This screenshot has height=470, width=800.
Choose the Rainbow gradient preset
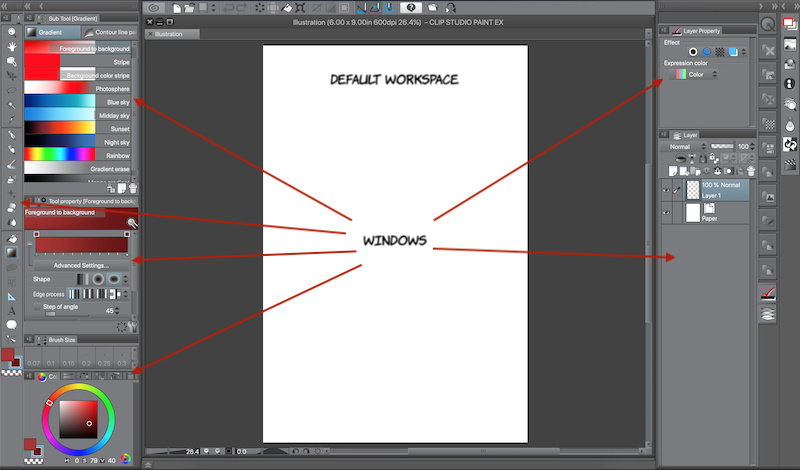(x=78, y=155)
